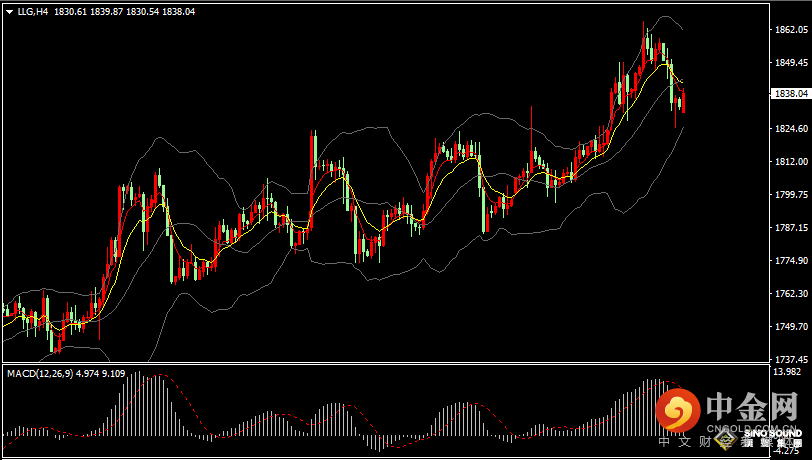Click the highlighted current price tag 1838.04

coord(791,94)
